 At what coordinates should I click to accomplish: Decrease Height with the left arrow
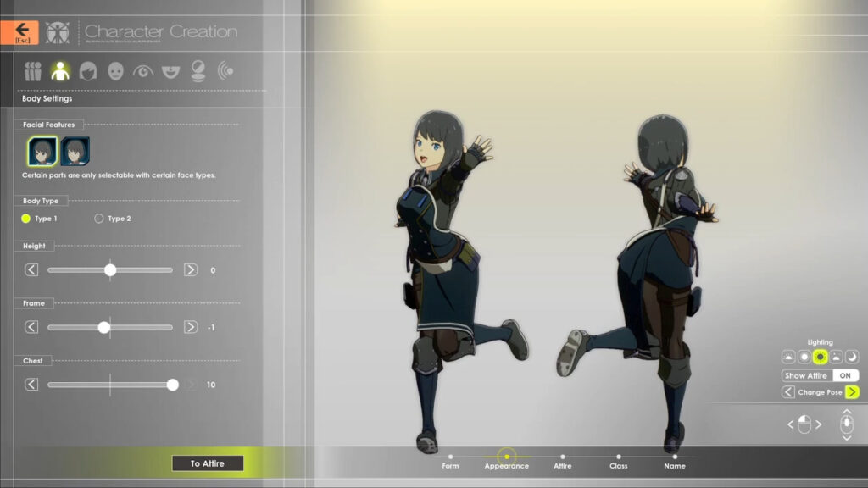click(x=31, y=270)
